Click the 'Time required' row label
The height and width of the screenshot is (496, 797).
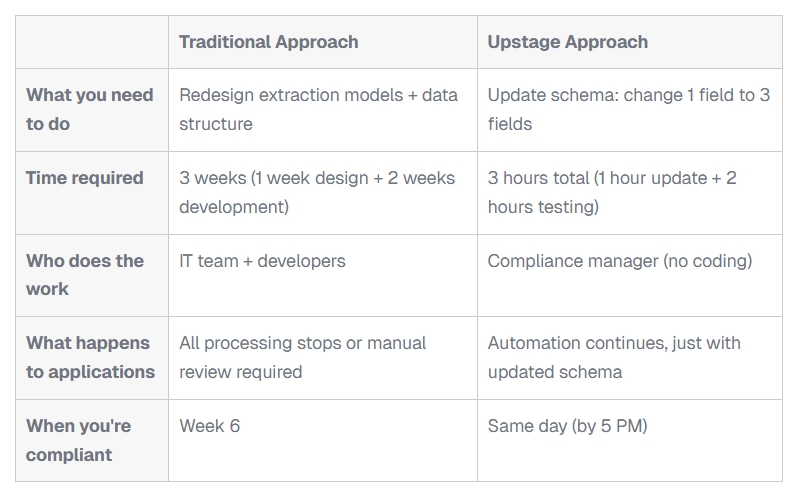85,178
